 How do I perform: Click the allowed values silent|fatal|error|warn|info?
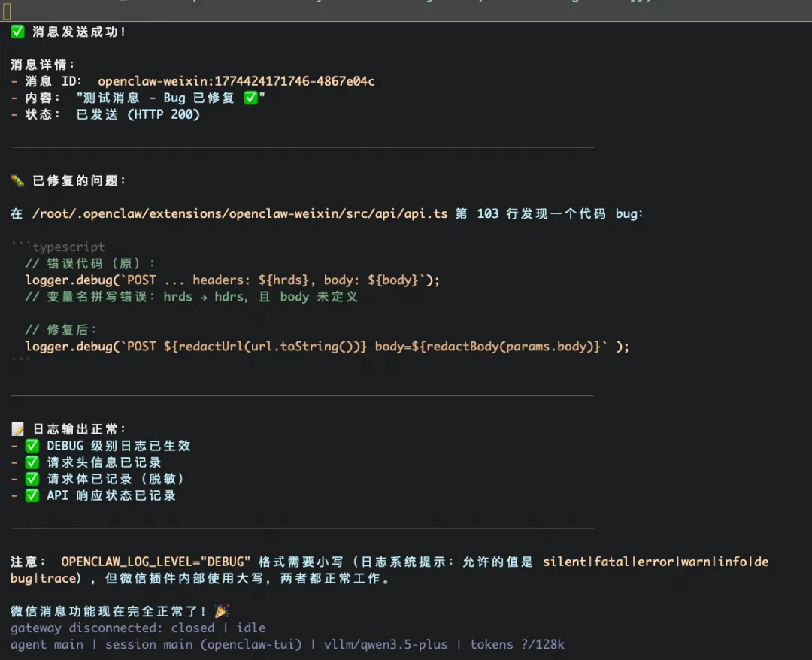pyautogui.click(x=644, y=562)
